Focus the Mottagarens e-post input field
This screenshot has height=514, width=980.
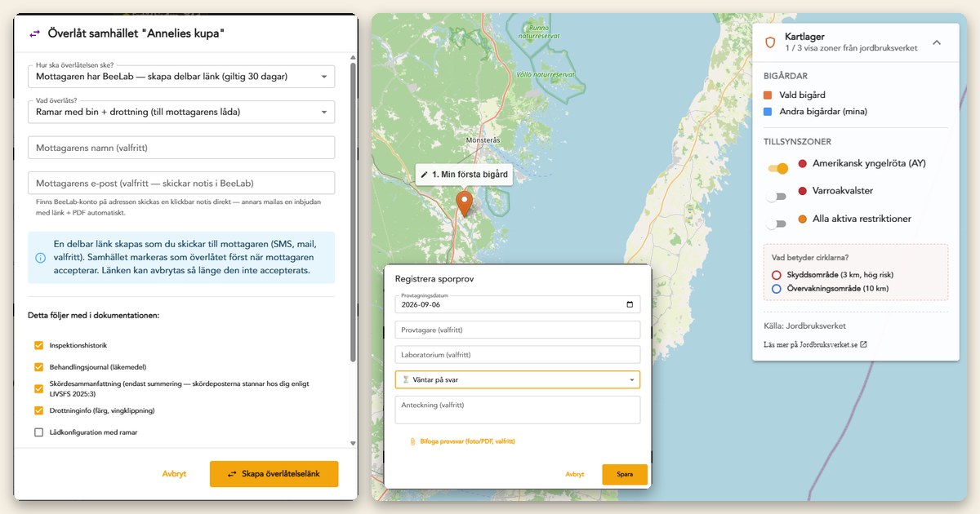181,183
